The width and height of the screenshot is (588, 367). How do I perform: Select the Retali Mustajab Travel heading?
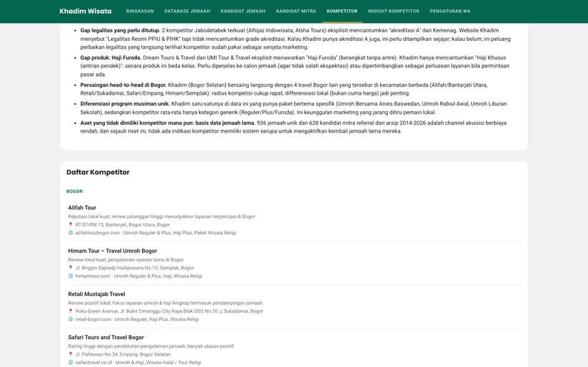point(96,295)
